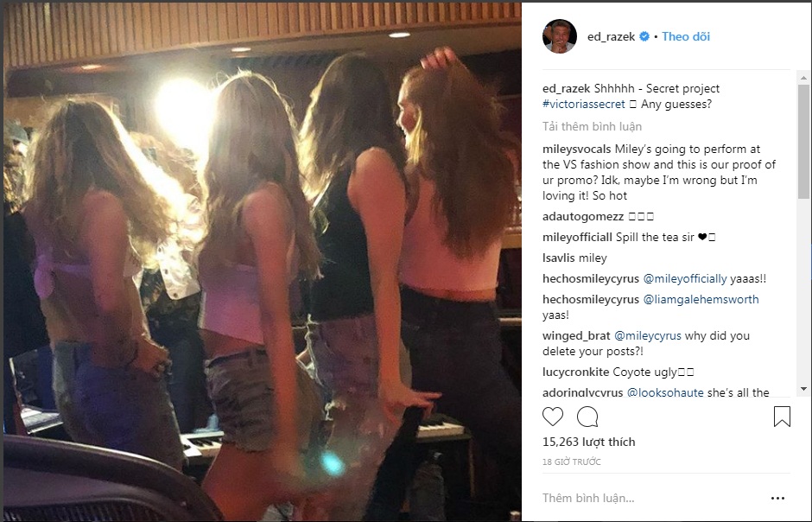
Task: Click the 18 GIỜ TRƯỚC timestamp
Action: click(571, 462)
